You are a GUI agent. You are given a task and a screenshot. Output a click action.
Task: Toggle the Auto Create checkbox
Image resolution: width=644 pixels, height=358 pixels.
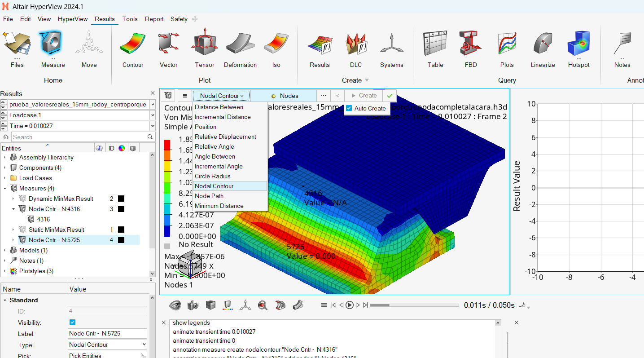coord(349,108)
